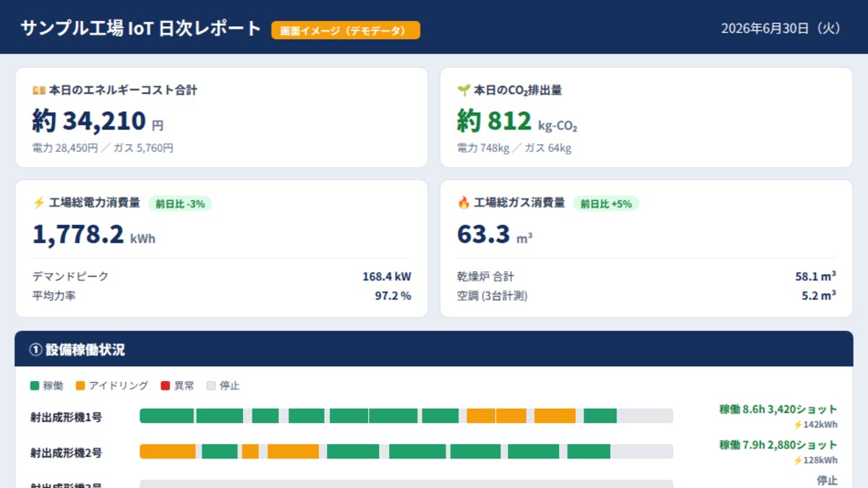Image resolution: width=868 pixels, height=488 pixels.
Task: Click the 射出成形機2号 row label
Action: click(x=66, y=453)
